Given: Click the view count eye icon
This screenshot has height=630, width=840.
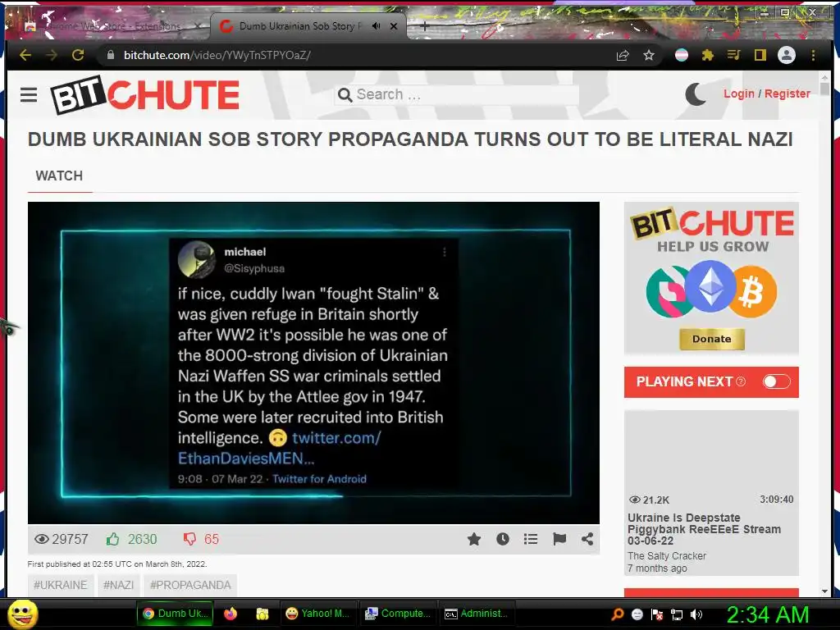Looking at the screenshot, I should [41, 539].
